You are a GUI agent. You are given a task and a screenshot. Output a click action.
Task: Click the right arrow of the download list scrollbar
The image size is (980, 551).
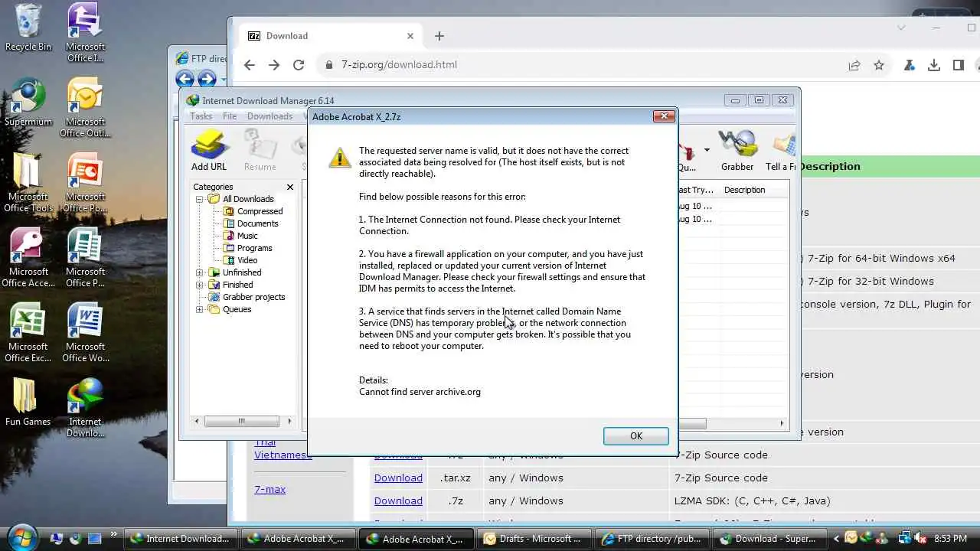(x=782, y=423)
